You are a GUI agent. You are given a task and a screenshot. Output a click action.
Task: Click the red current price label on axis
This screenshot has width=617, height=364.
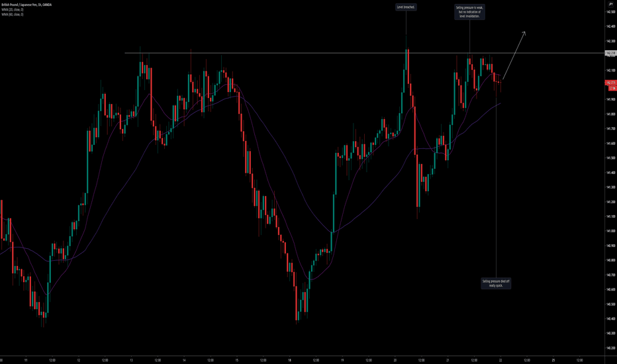point(610,83)
